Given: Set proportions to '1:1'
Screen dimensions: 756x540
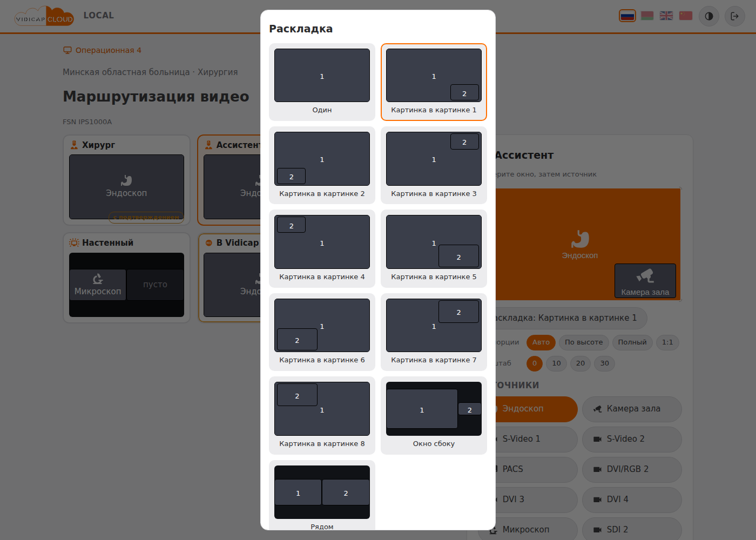Looking at the screenshot, I should pyautogui.click(x=667, y=342).
